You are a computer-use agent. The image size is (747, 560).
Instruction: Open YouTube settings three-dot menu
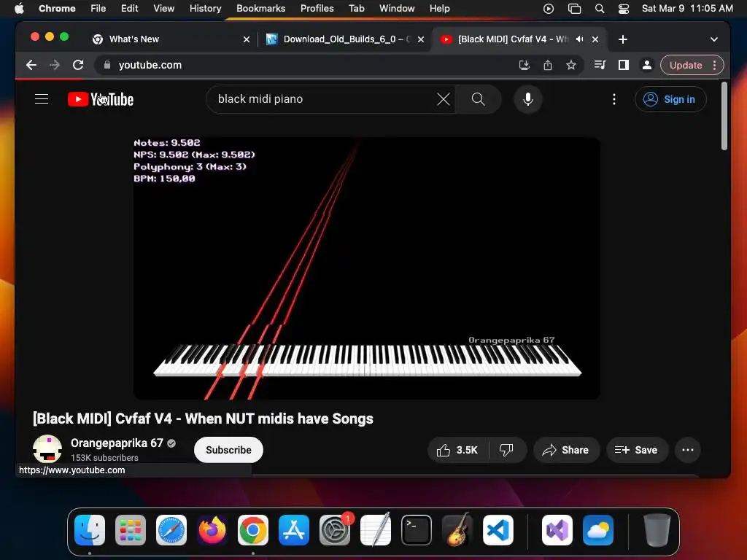[614, 99]
